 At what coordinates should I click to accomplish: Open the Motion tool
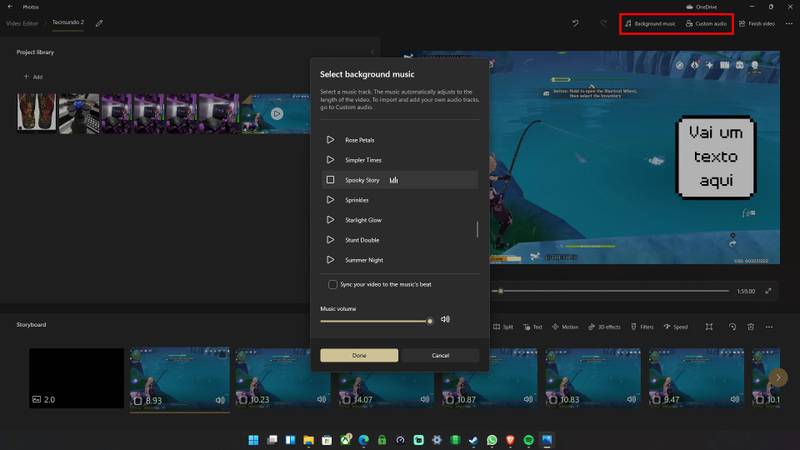pyautogui.click(x=565, y=327)
